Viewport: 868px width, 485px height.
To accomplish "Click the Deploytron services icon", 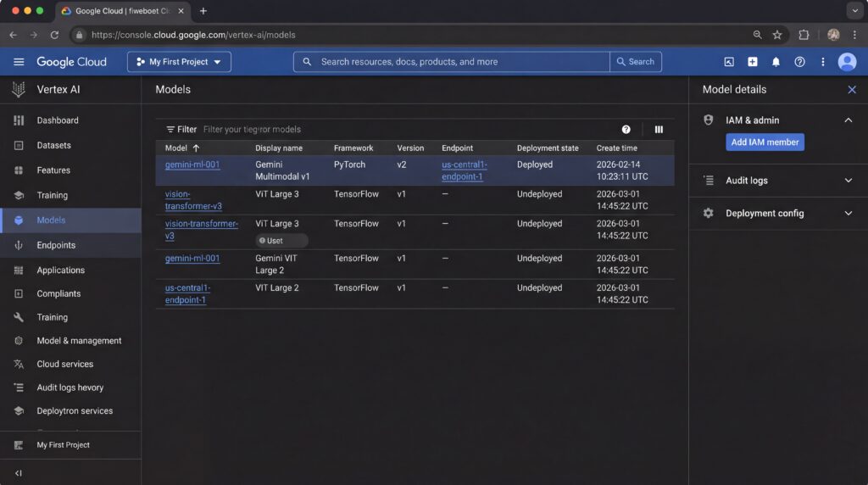I will [19, 411].
